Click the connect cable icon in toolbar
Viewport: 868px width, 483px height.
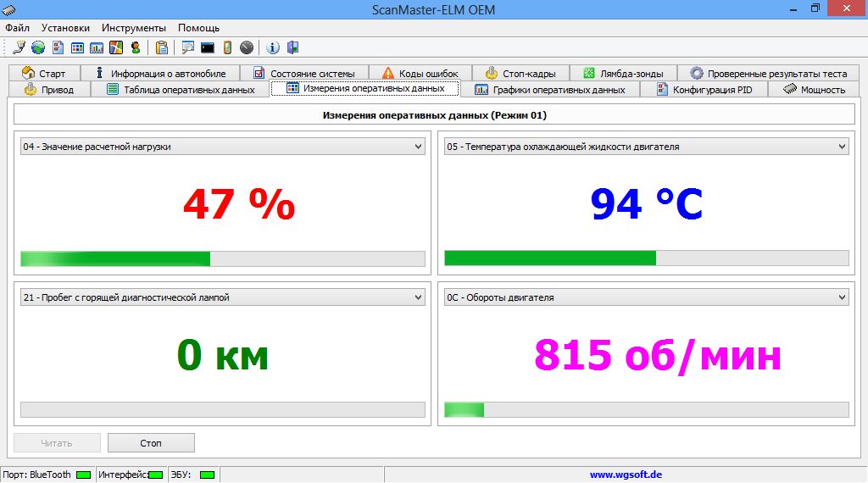coord(19,47)
